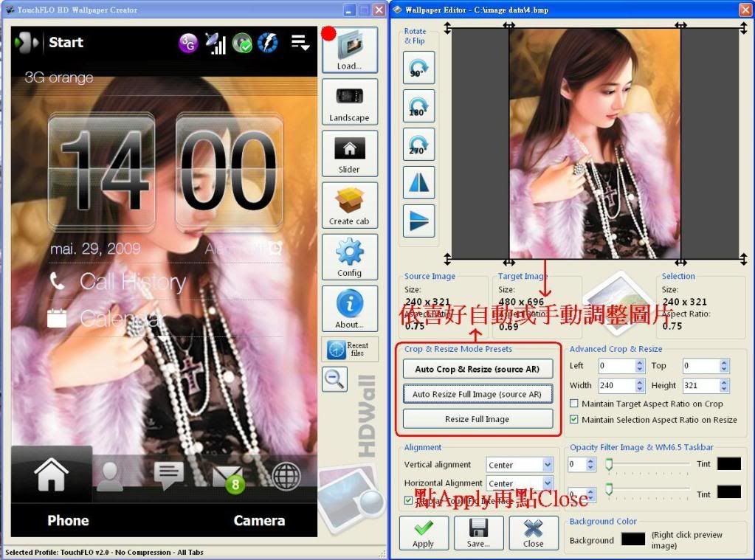755x560 pixels.
Task: Click the Height crop value field
Action: click(701, 385)
